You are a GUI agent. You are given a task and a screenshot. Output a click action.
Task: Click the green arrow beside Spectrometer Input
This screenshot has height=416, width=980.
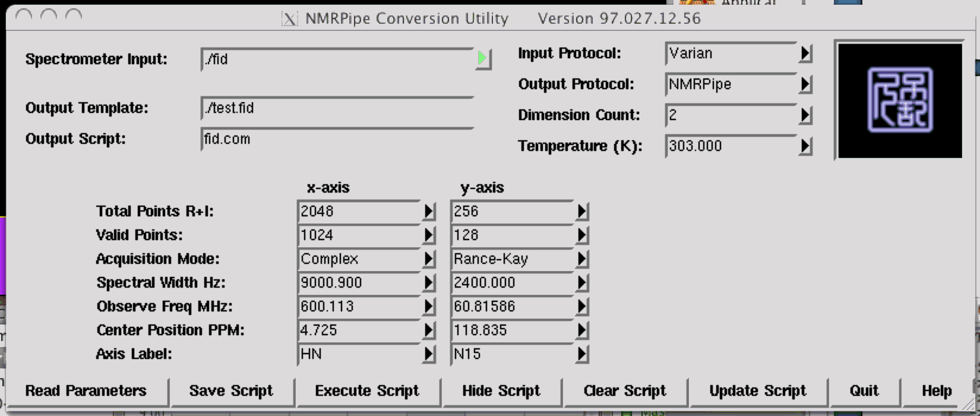point(482,58)
